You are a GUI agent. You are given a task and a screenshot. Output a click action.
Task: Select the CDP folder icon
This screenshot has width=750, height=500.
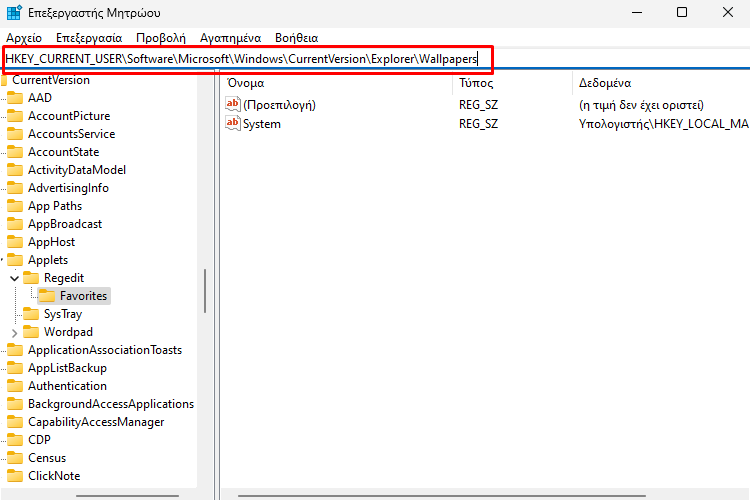[x=15, y=440]
